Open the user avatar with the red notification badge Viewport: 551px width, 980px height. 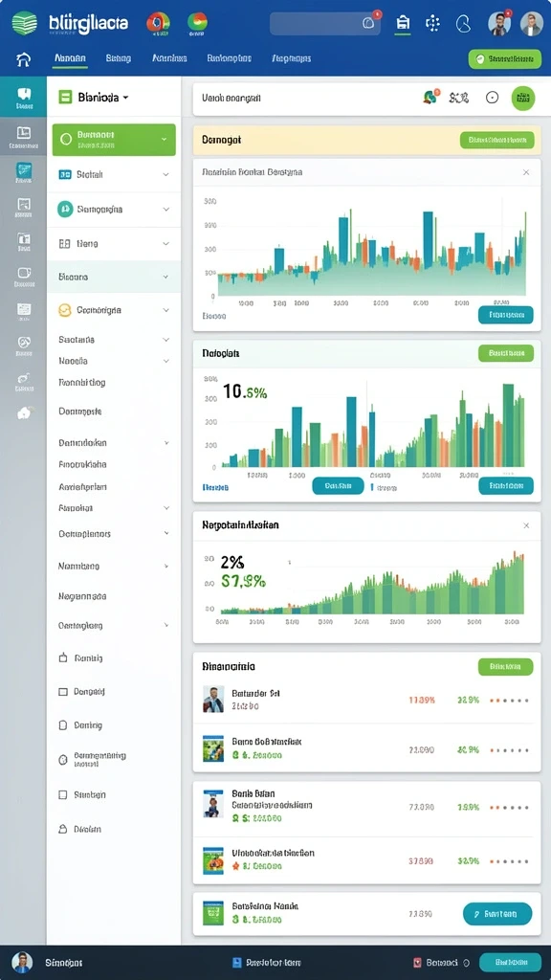point(498,23)
